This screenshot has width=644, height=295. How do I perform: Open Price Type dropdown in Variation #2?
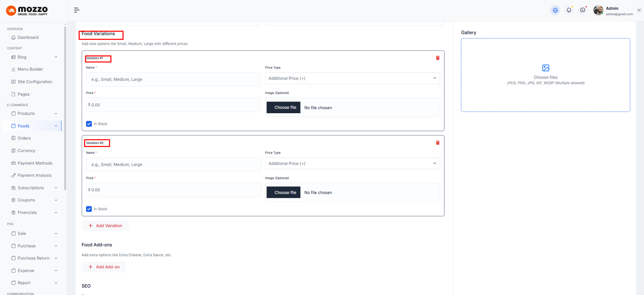pos(352,164)
